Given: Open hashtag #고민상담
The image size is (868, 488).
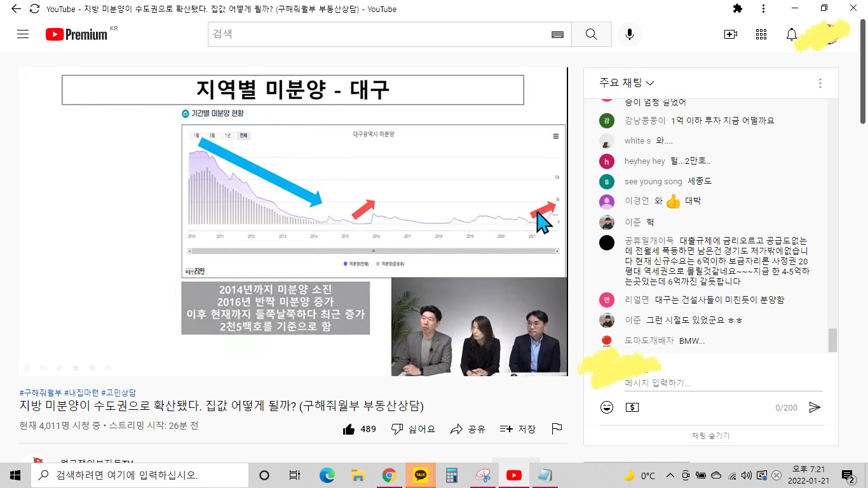Looking at the screenshot, I should coord(118,393).
